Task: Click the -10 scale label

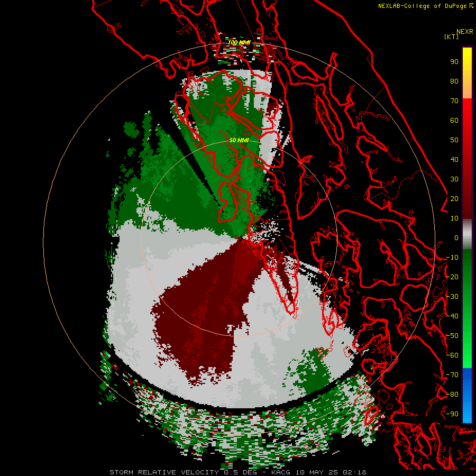Action: click(452, 258)
